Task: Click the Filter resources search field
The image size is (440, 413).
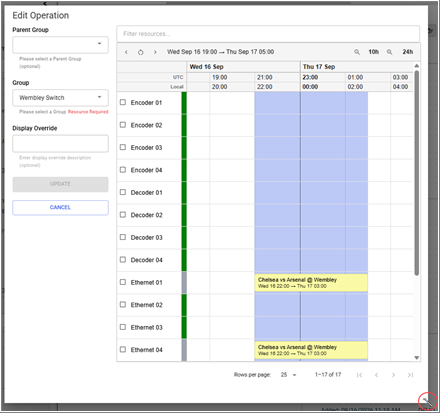Action: tap(268, 34)
